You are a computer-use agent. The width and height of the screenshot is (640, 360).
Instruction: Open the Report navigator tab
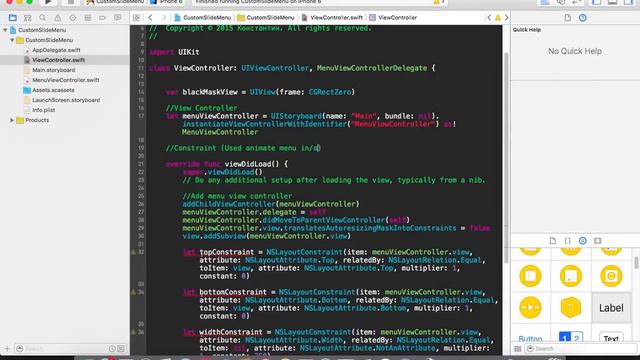click(x=118, y=18)
